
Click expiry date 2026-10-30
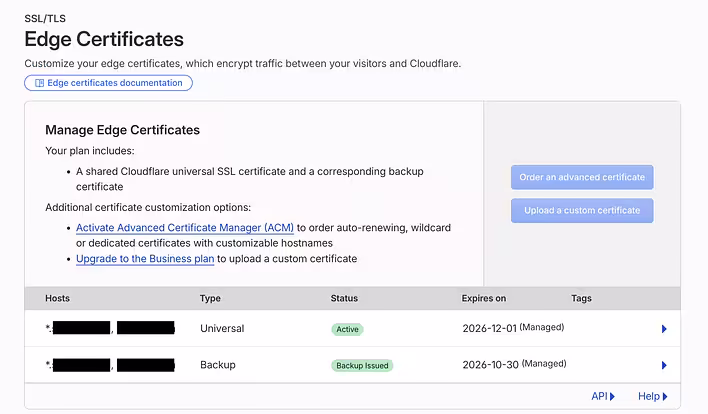point(490,365)
